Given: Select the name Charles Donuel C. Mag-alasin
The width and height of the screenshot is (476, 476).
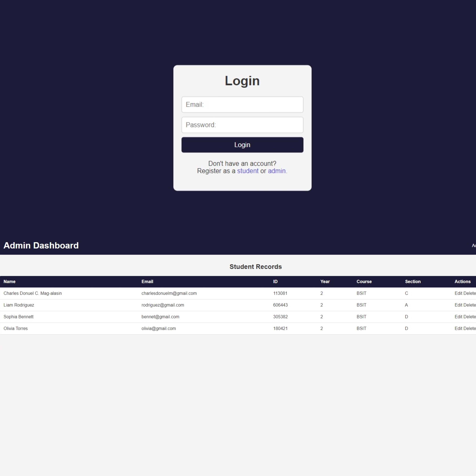Looking at the screenshot, I should pyautogui.click(x=33, y=293).
